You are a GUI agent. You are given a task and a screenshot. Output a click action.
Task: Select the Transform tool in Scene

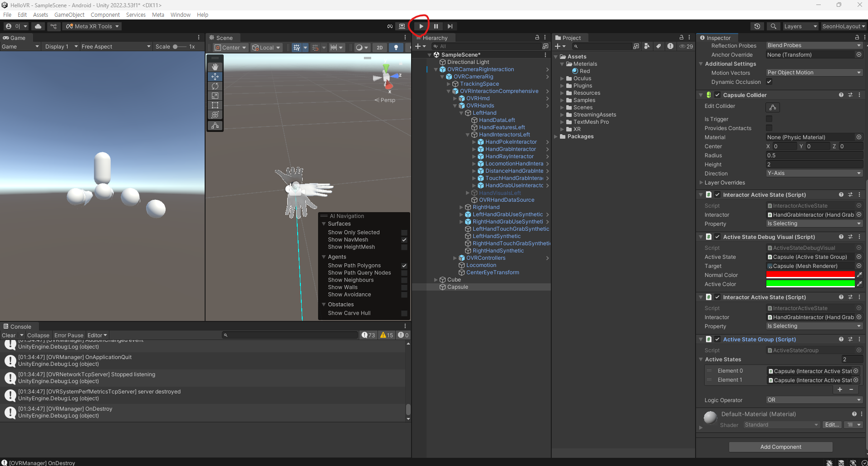215,115
